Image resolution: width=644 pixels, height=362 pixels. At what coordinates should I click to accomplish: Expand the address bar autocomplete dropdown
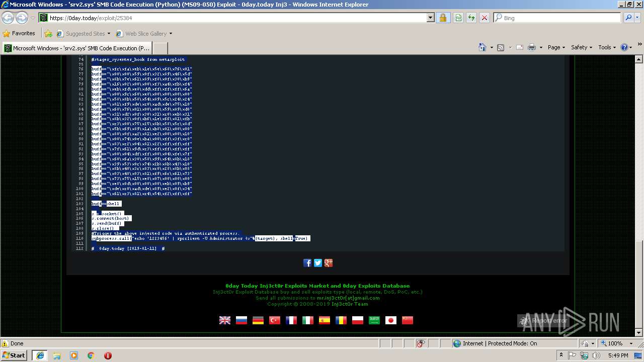(x=430, y=18)
